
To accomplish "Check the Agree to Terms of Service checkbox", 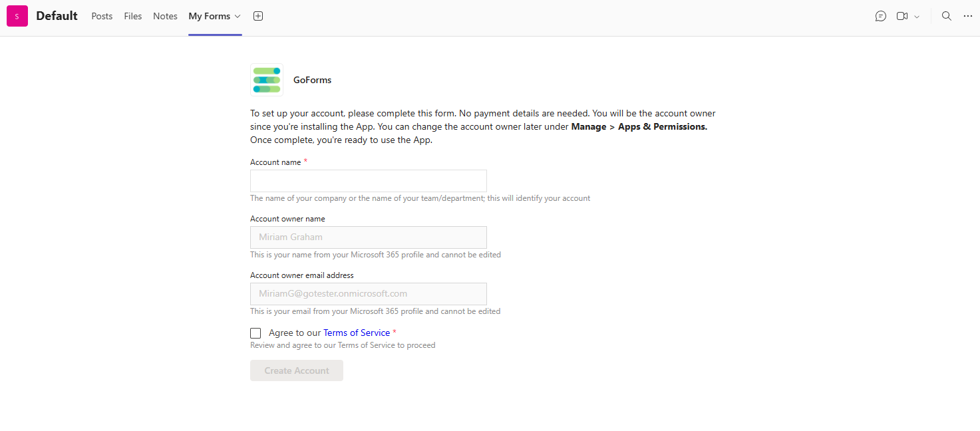I will click(x=255, y=333).
